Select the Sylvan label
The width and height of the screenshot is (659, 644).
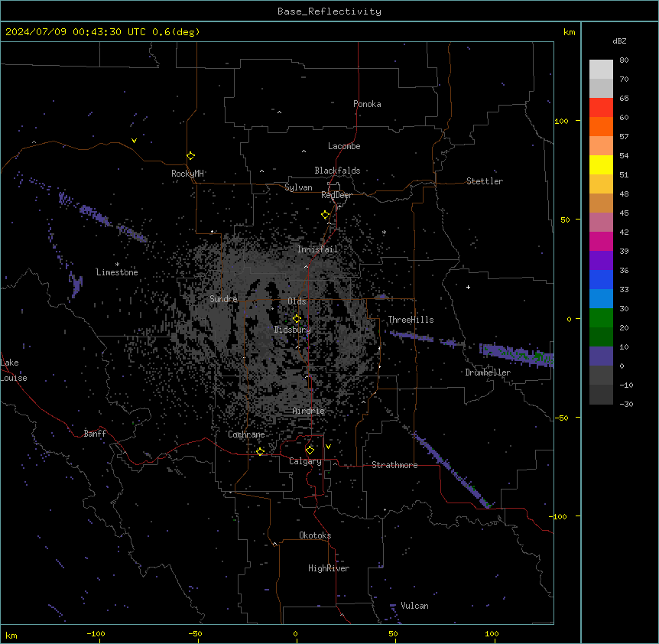click(x=298, y=187)
